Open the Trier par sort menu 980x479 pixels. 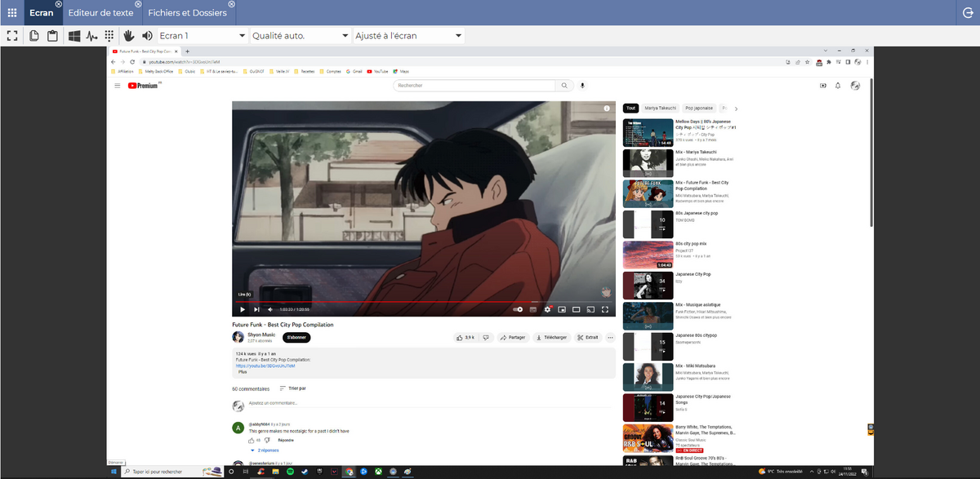(292, 388)
